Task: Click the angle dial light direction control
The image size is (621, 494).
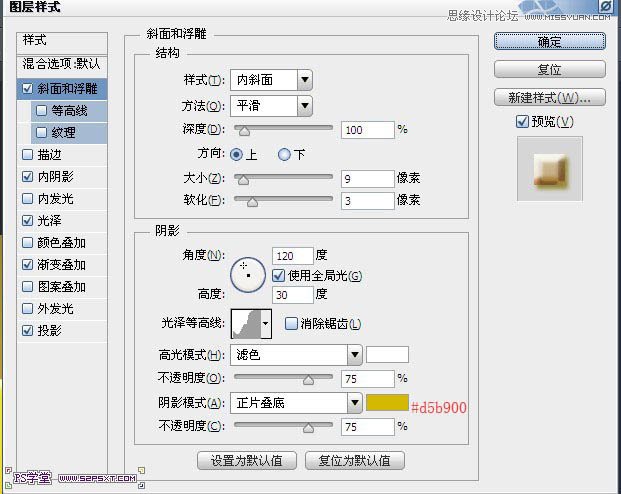Action: [248, 275]
